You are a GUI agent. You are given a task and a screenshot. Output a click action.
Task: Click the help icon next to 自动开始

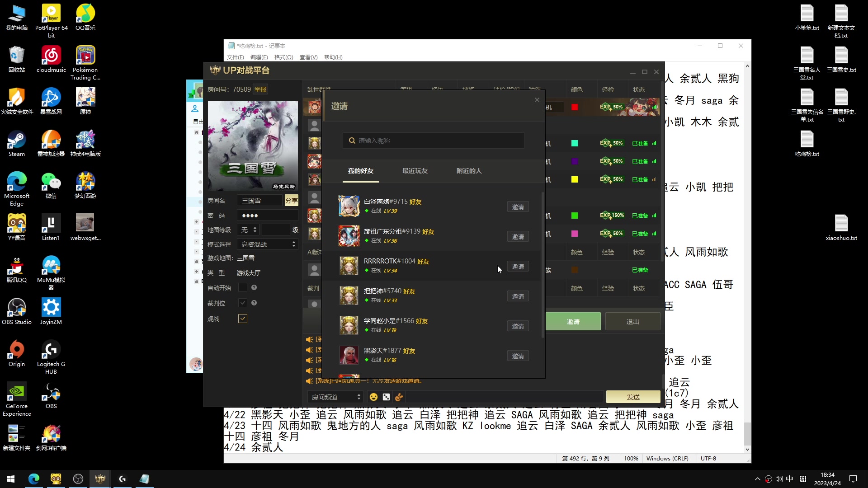(x=254, y=287)
